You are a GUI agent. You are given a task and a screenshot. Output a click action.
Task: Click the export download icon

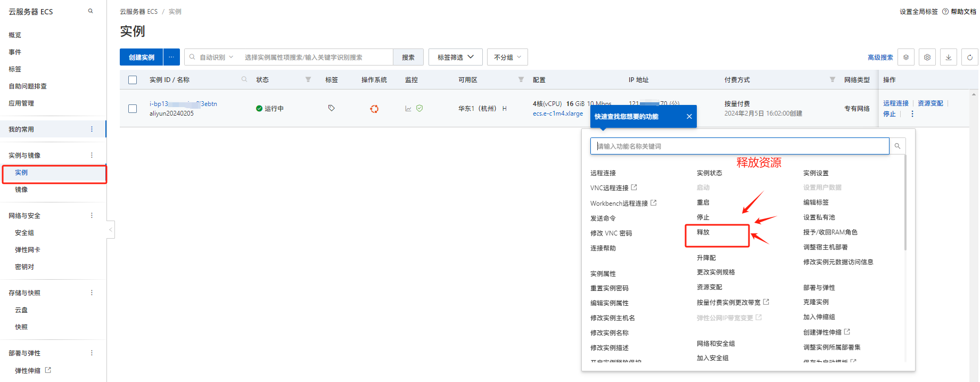click(x=949, y=57)
